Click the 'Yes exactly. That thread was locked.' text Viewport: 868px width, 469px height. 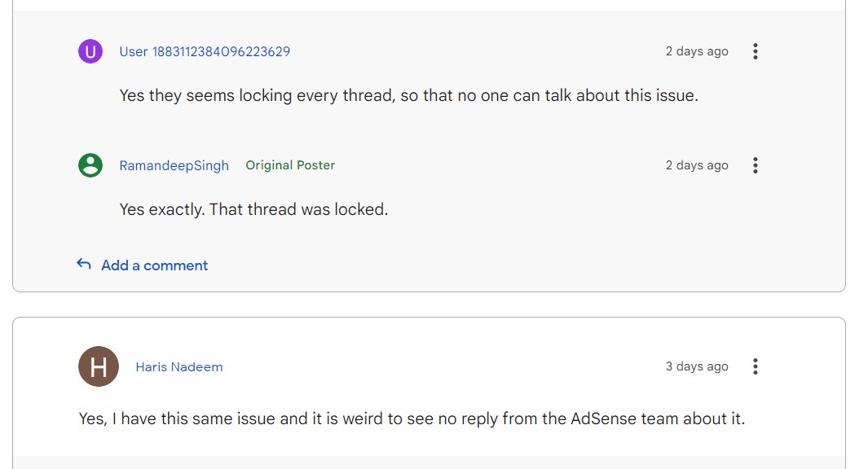coord(253,209)
